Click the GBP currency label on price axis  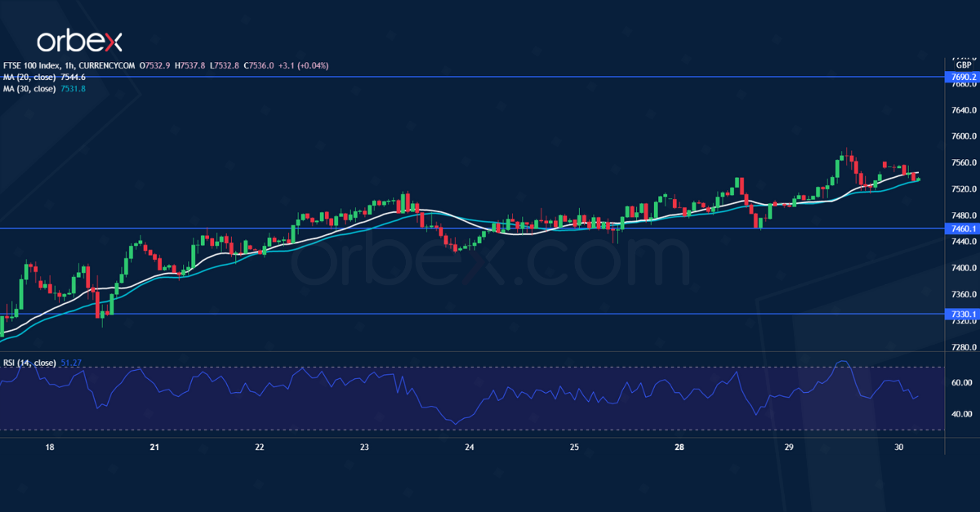pos(963,65)
